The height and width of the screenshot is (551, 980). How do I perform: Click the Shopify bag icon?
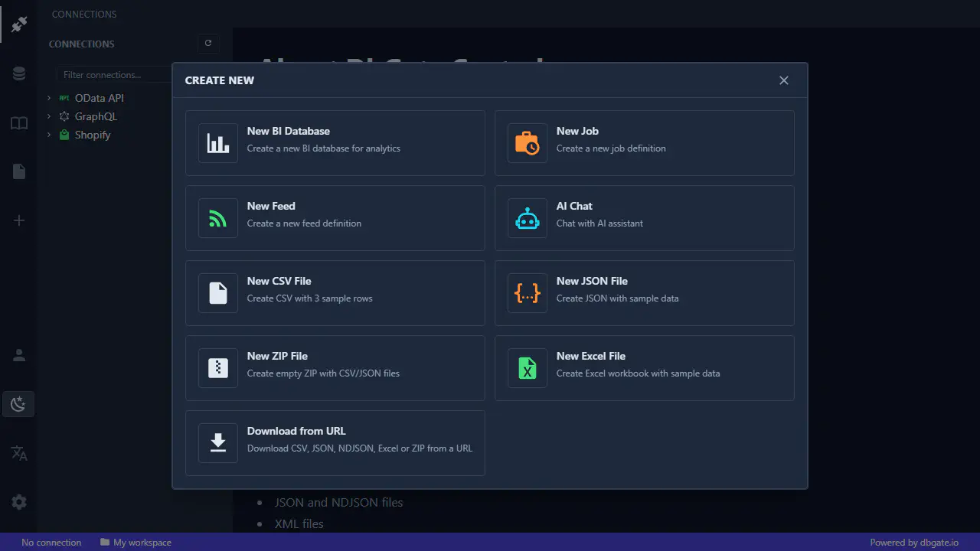(64, 135)
